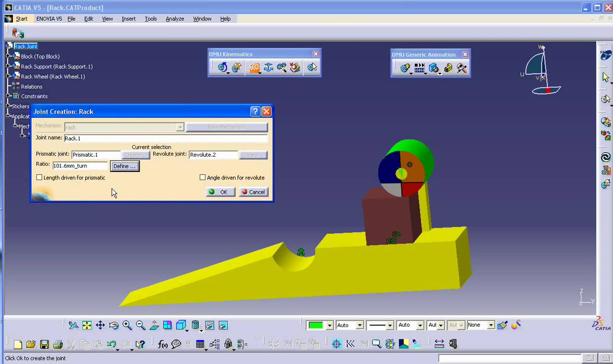Close the DMU Kinematics toolbar
The width and height of the screenshot is (613, 364).
point(316,54)
